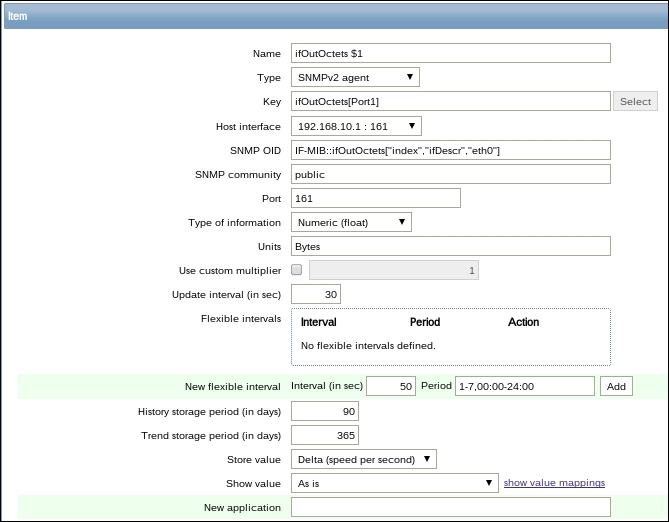
Task: Expand the Store value dropdown
Action: (364, 459)
